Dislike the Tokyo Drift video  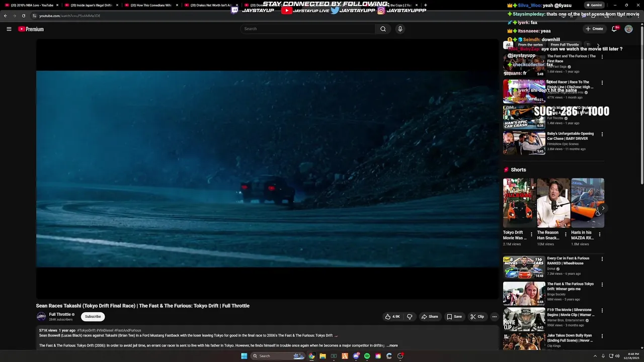(x=410, y=317)
